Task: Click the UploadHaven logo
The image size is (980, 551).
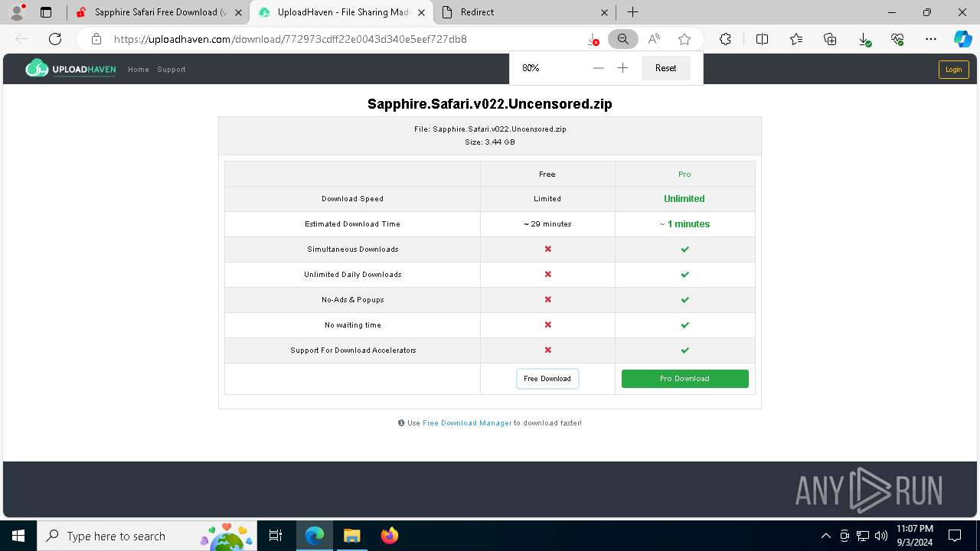Action: point(70,69)
